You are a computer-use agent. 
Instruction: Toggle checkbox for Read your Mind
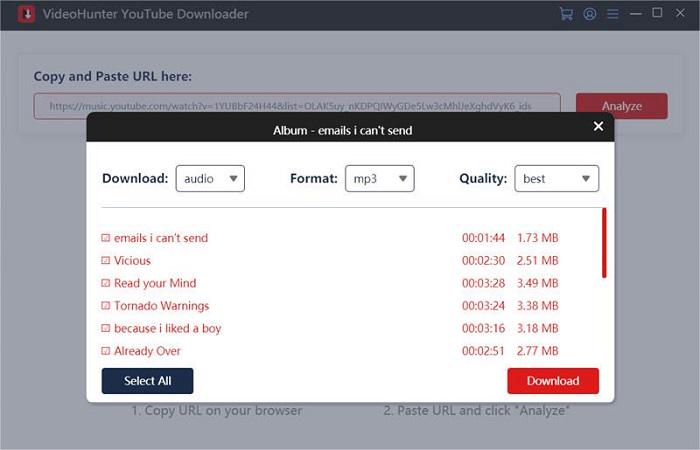[105, 283]
